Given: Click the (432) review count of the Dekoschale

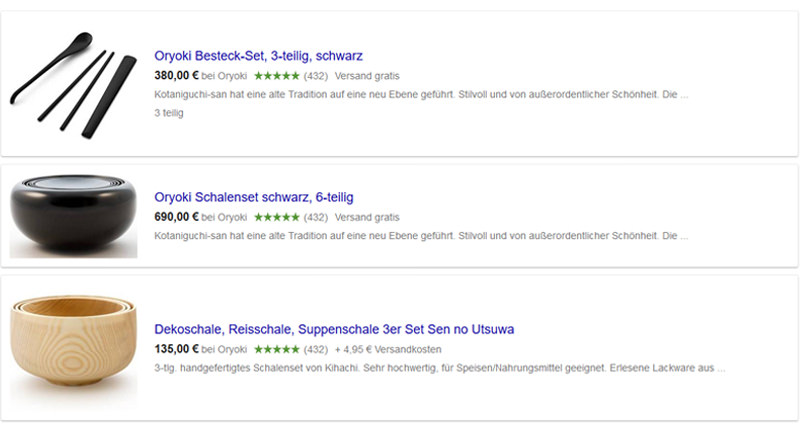Looking at the screenshot, I should [x=316, y=349].
